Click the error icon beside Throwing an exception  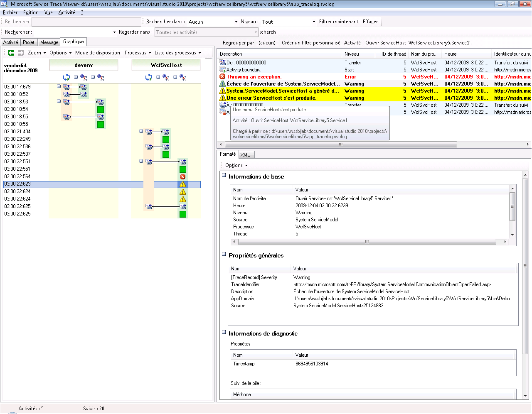[x=222, y=76]
